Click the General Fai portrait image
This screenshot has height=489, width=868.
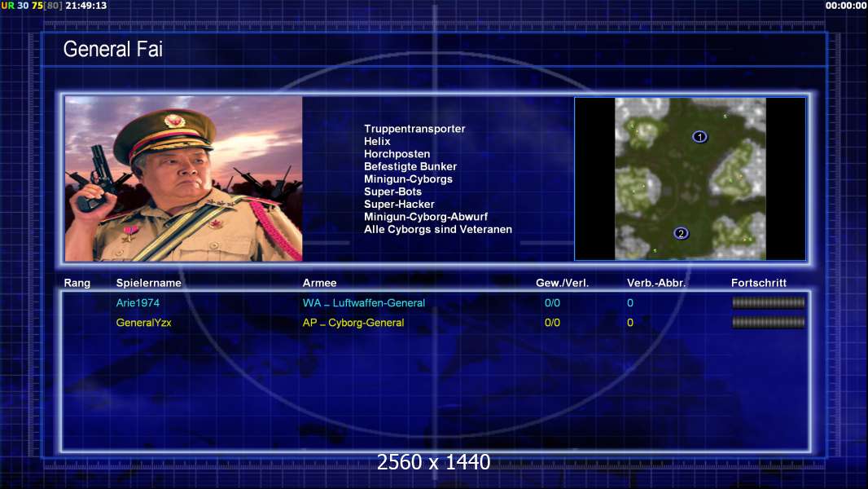pyautogui.click(x=184, y=178)
